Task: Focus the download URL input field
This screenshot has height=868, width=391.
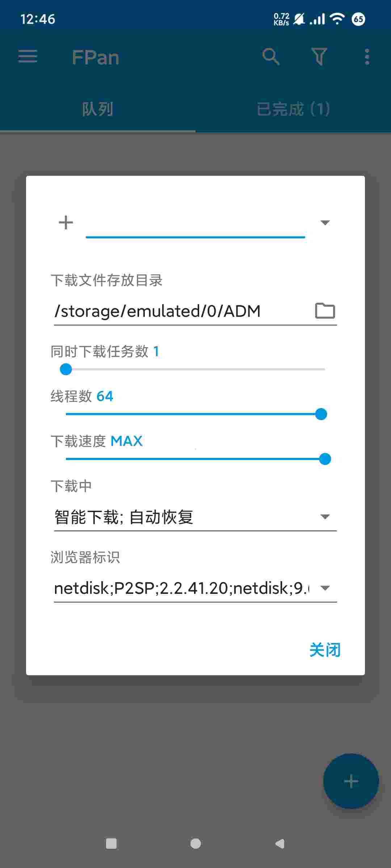Action: tap(195, 224)
